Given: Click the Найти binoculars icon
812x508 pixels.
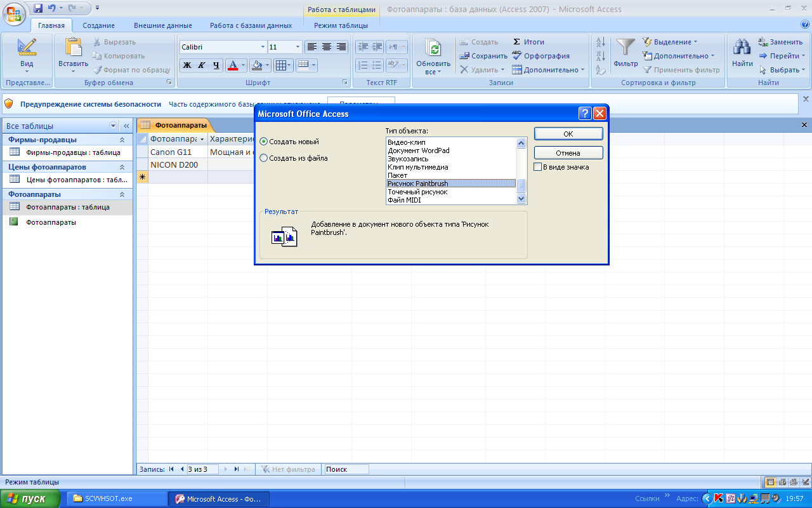Looking at the screenshot, I should pos(742,48).
